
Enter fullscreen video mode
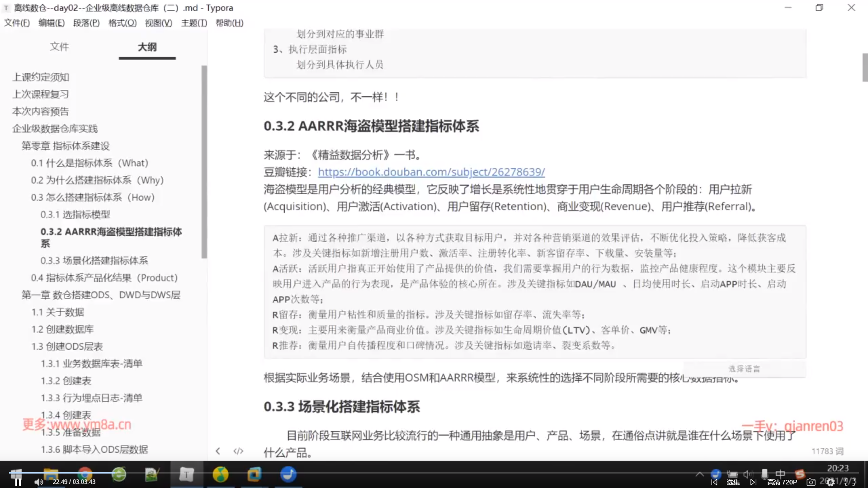point(850,482)
